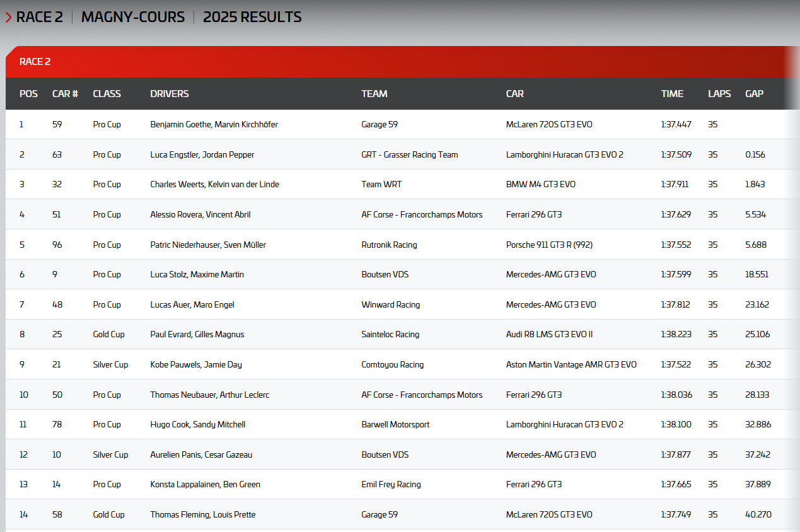Click drivers Alessio Rovera, Vincent Abril
The width and height of the screenshot is (800, 532).
coord(200,215)
